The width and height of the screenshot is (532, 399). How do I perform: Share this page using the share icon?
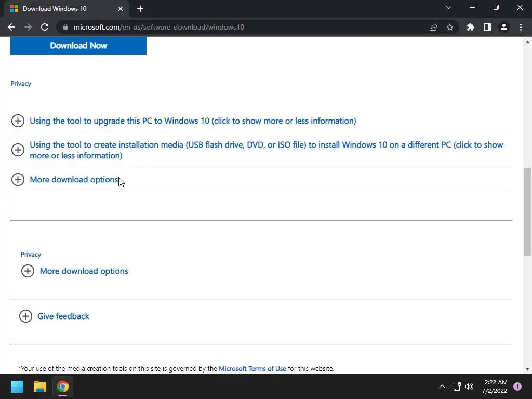433,27
